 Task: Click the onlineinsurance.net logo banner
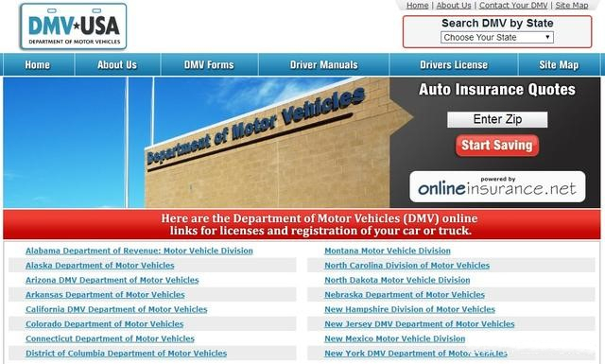(497, 187)
